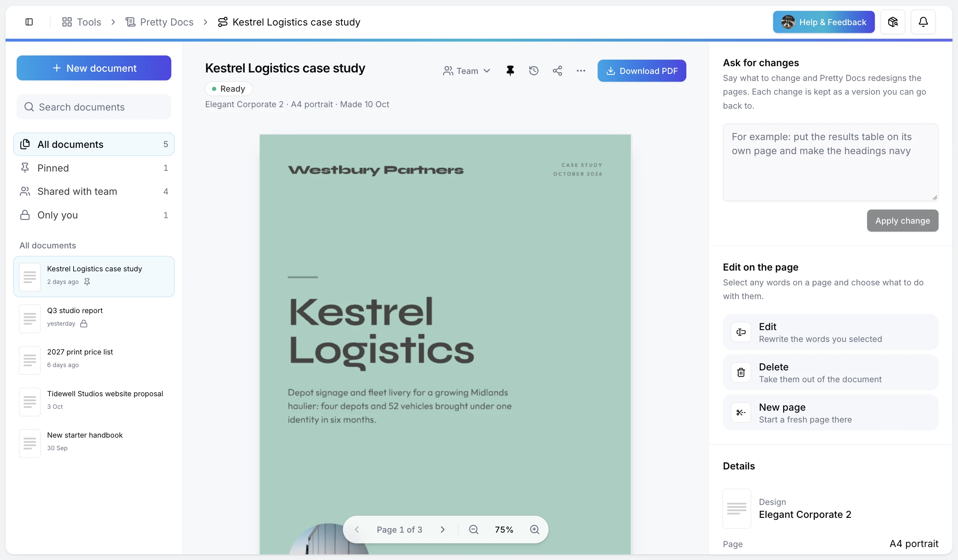
Task: Click the search magnifier icon
Action: coord(29,107)
